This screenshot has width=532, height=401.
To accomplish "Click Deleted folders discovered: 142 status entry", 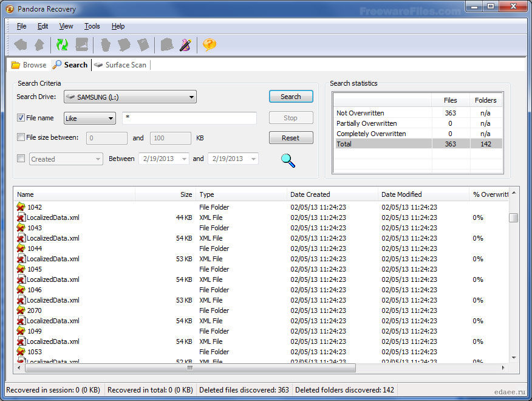I will (x=344, y=390).
